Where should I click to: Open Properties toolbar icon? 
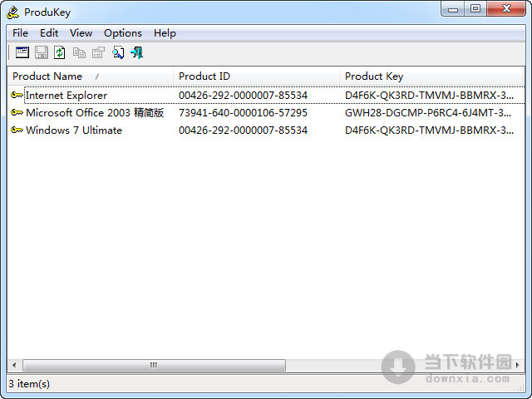click(x=98, y=52)
